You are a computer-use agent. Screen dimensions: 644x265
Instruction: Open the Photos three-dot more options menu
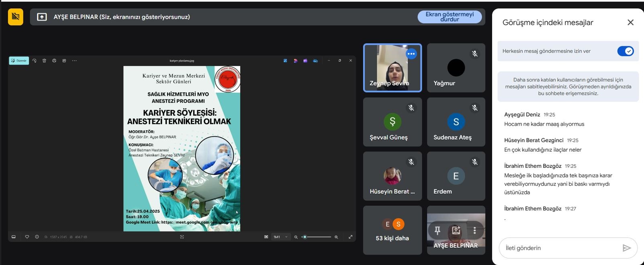[74, 61]
